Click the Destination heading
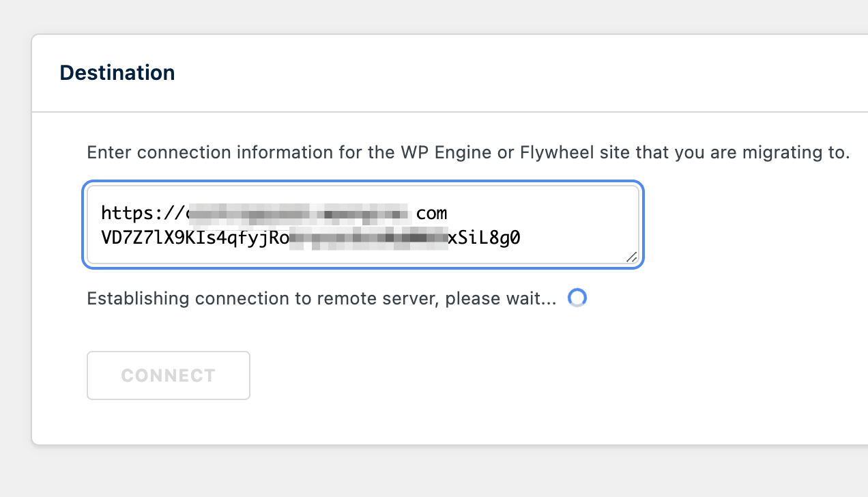This screenshot has width=868, height=497. point(117,72)
